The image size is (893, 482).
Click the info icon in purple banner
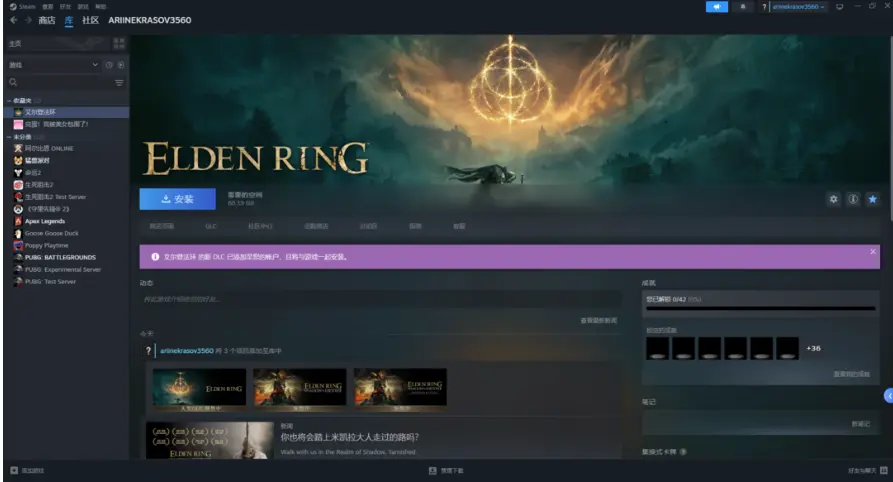coord(155,257)
